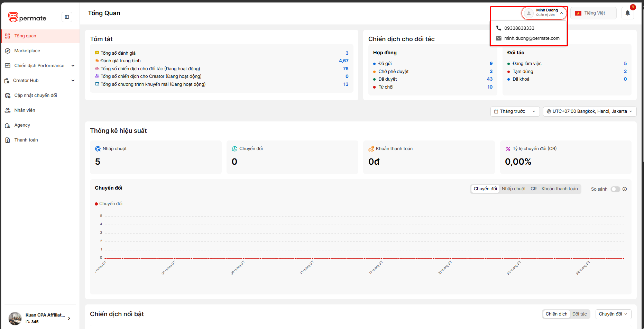Open the UTC+07:00 timezone dropdown
This screenshot has height=329, width=644.
point(589,111)
